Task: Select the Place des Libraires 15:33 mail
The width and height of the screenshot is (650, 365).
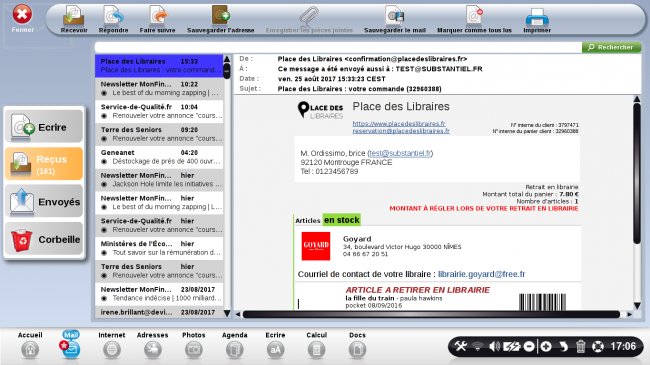Action: (159, 66)
